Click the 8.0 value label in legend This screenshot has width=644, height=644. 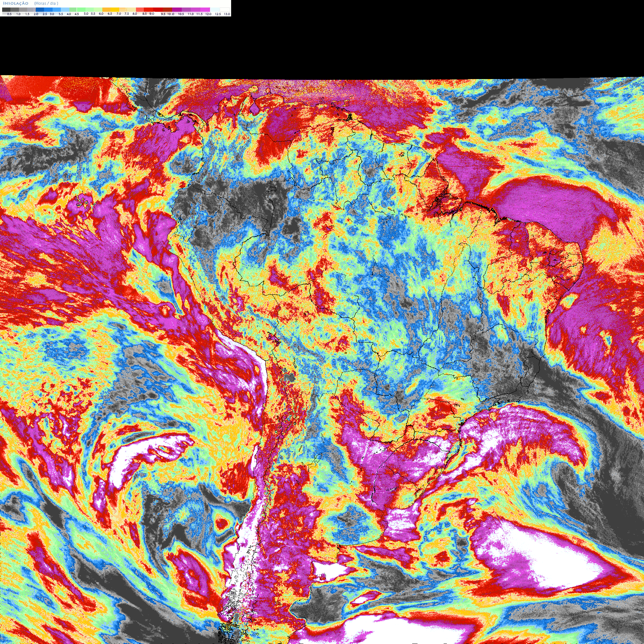135,14
